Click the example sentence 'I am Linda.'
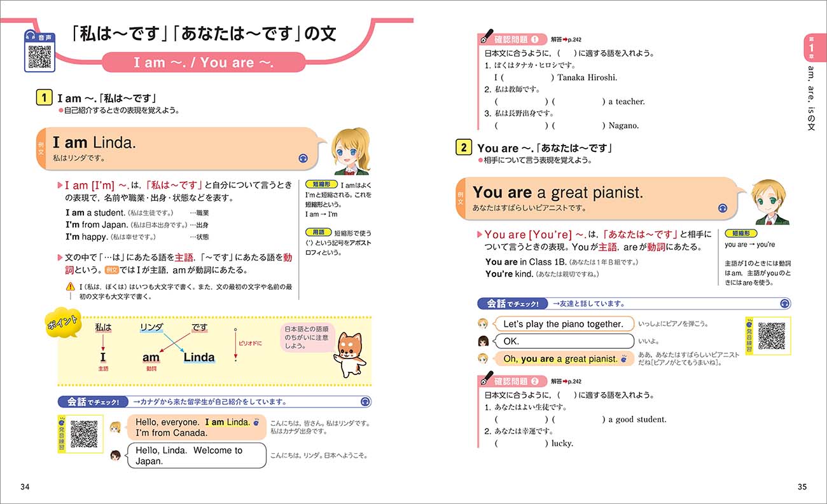This screenshot has width=827, height=504. click(x=94, y=143)
